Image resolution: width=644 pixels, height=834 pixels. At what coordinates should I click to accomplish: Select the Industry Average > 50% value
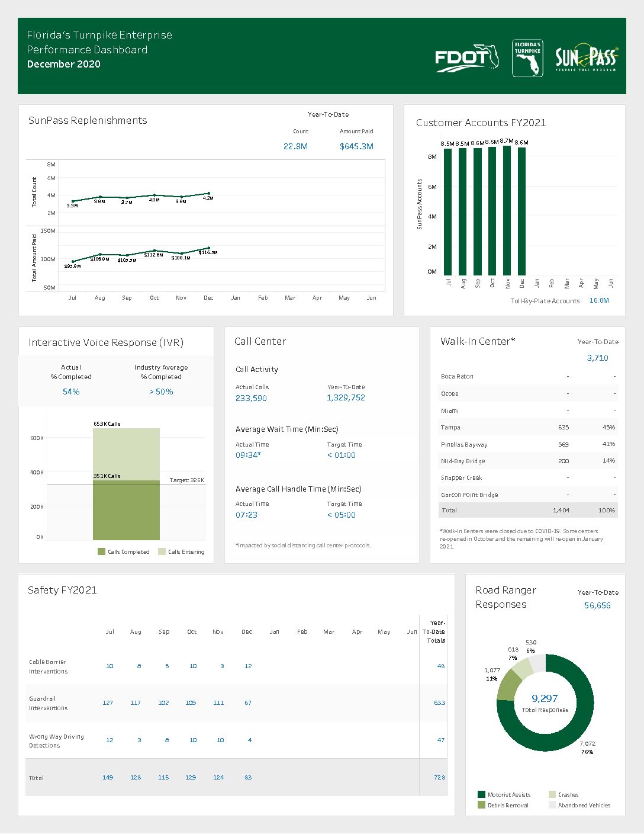click(x=161, y=392)
